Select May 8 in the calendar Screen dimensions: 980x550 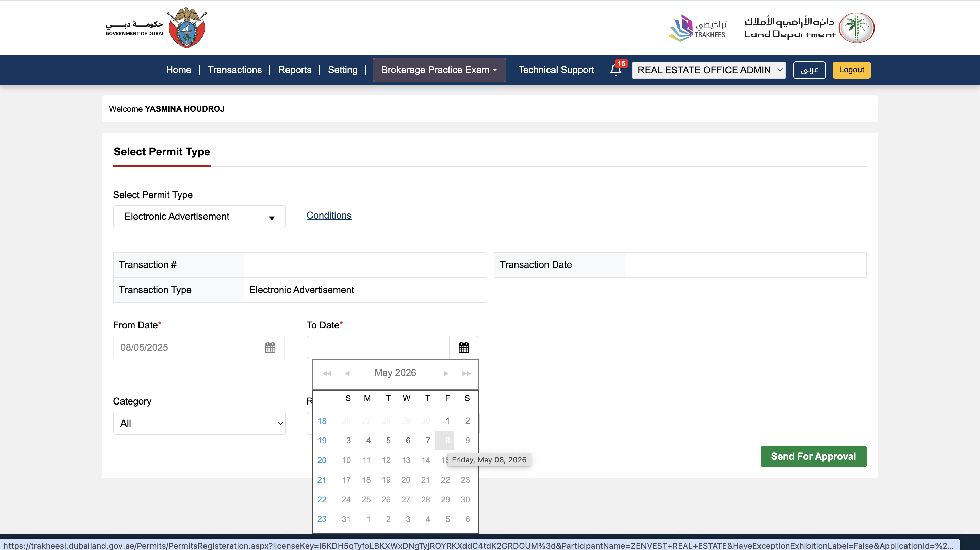447,440
